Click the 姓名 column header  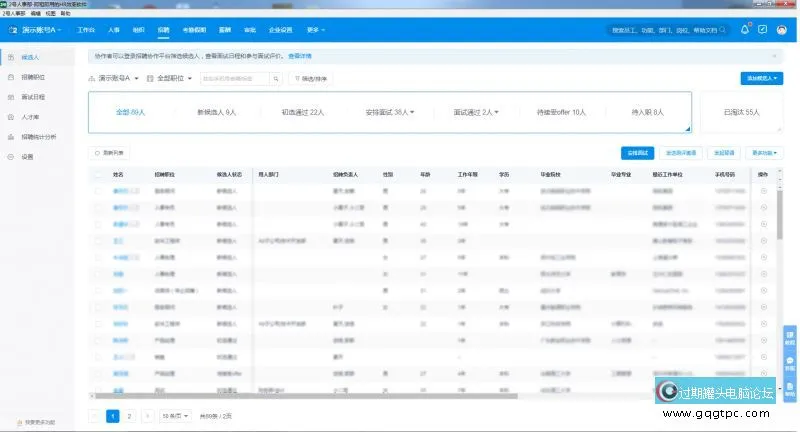[118, 174]
